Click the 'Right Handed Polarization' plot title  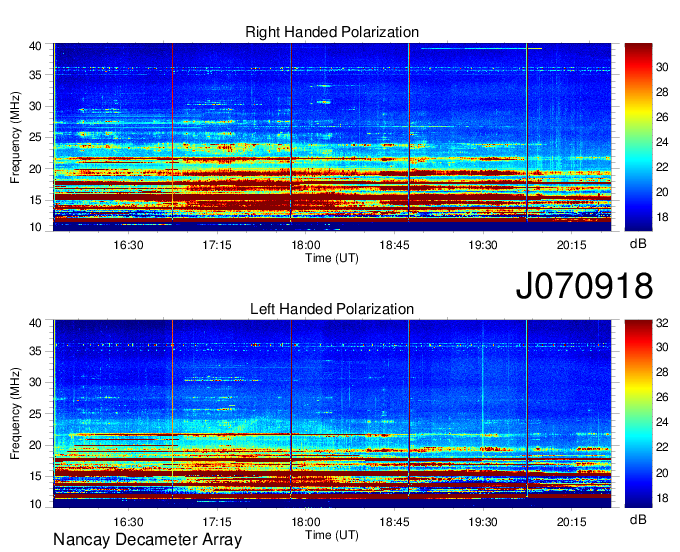pyautogui.click(x=332, y=32)
